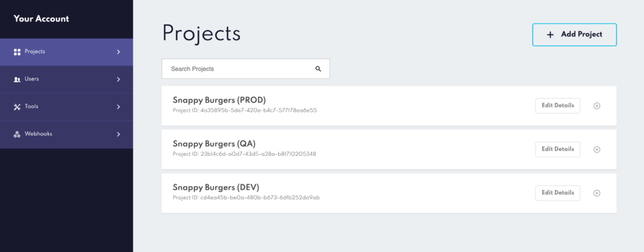The image size is (644, 252).
Task: Click the Tools wrench icon in sidebar
Action: [18, 107]
